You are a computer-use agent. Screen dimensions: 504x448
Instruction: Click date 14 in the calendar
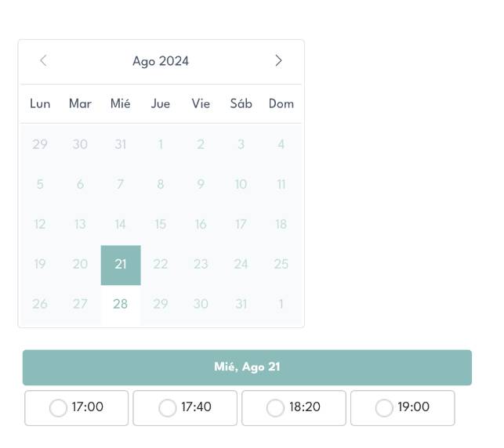pos(120,224)
